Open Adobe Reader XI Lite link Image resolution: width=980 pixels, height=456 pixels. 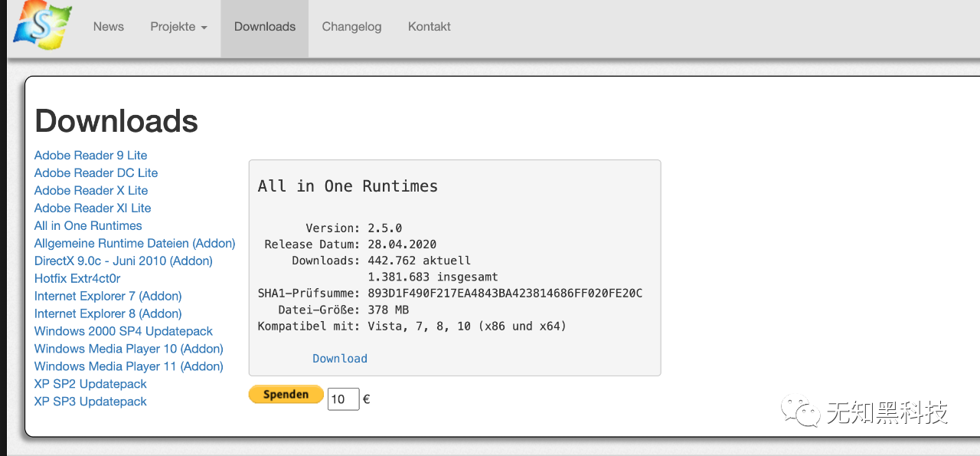[93, 208]
